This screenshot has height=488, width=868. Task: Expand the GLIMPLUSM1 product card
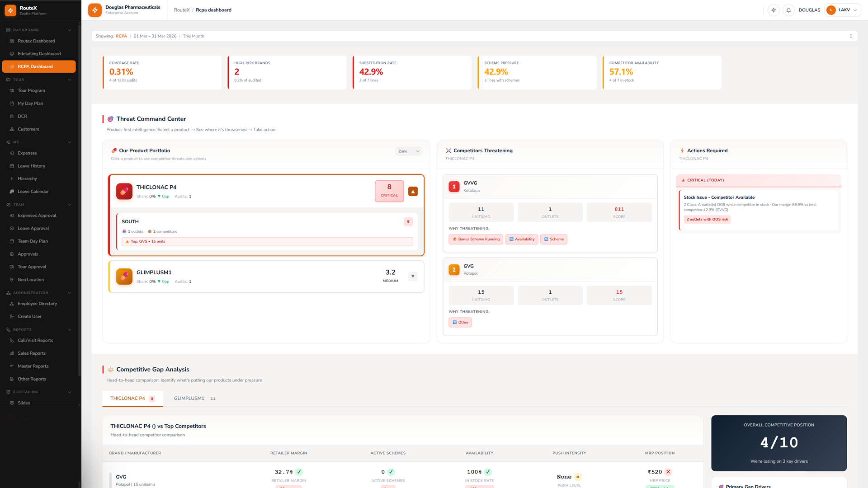[x=413, y=277]
